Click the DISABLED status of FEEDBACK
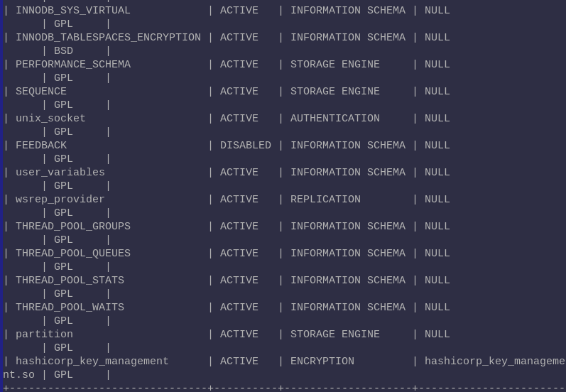 246,146
